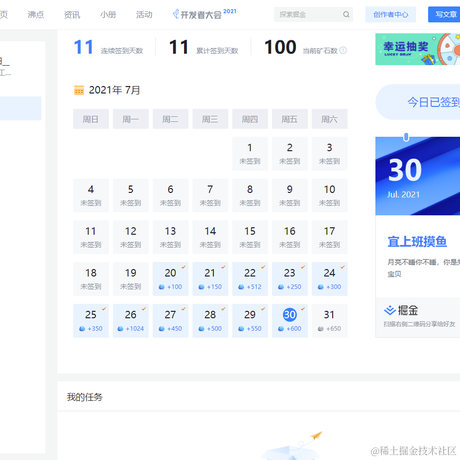Image resolution: width=460 pixels, height=460 pixels.
Task: Click the info icon beside 当前矿石数
Action: (x=343, y=50)
